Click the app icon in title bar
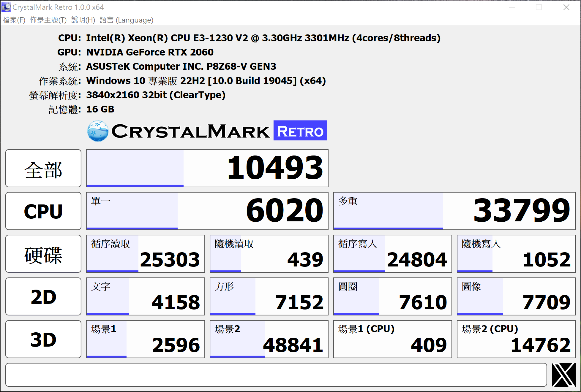 [6, 7]
